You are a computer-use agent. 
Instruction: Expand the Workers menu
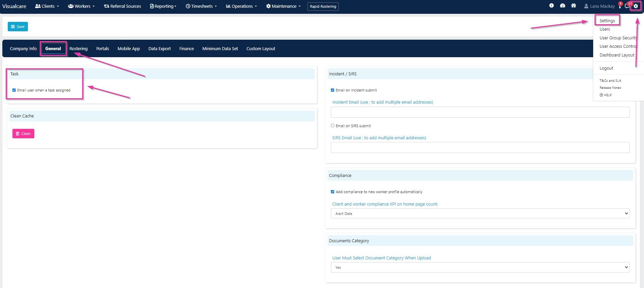point(81,6)
